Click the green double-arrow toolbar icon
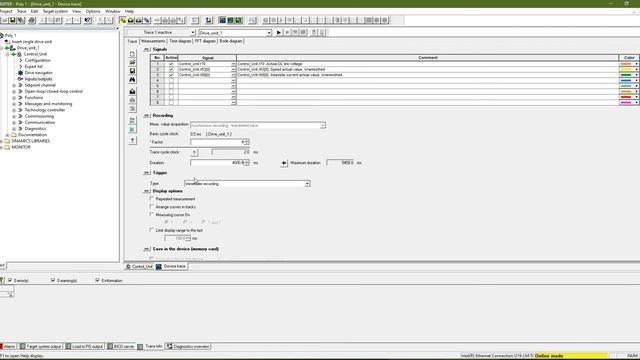640x360 pixels. coord(238,20)
